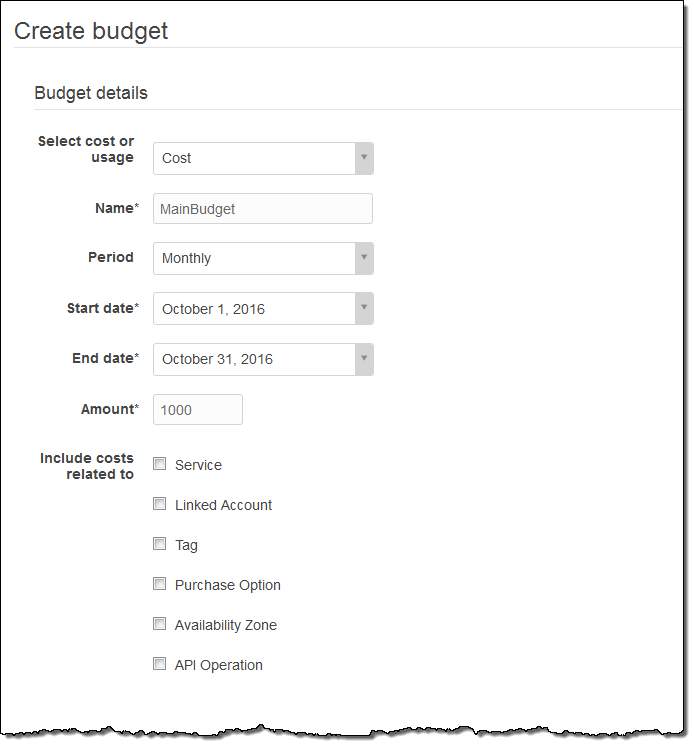
Task: Select the Availability Zone checkbox
Action: pyautogui.click(x=160, y=624)
